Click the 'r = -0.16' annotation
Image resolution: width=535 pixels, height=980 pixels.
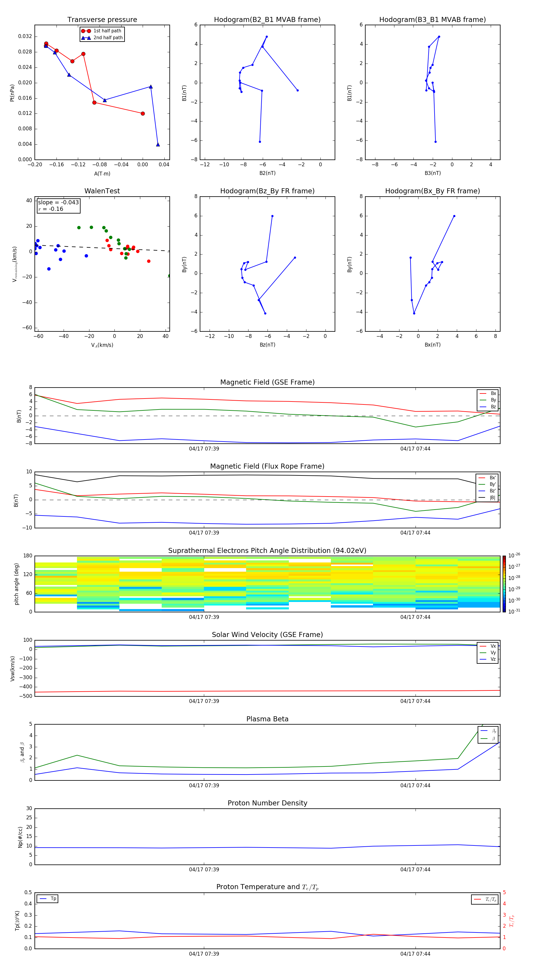(51, 209)
